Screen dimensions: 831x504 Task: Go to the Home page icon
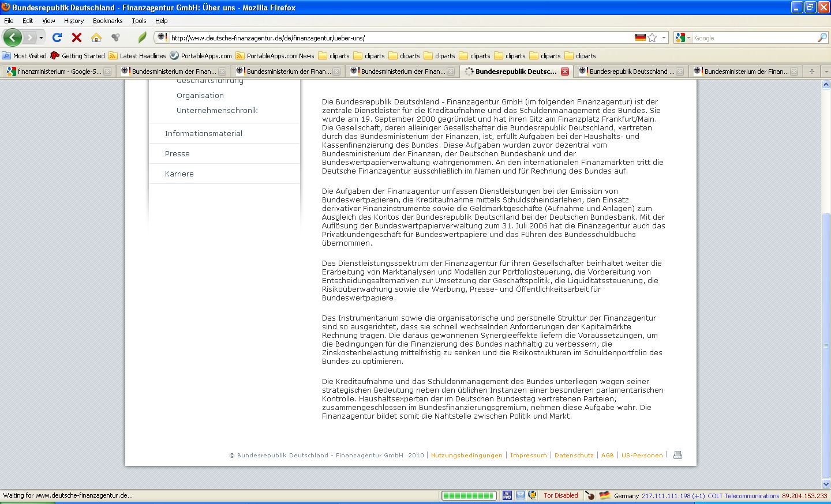pyautogui.click(x=96, y=37)
